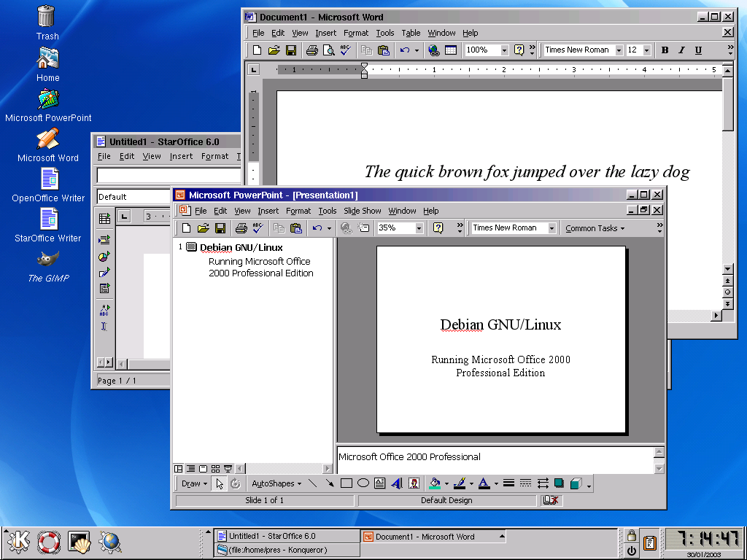This screenshot has width=747, height=560.
Task: Run Spelling and Grammar check in Word
Action: (345, 50)
